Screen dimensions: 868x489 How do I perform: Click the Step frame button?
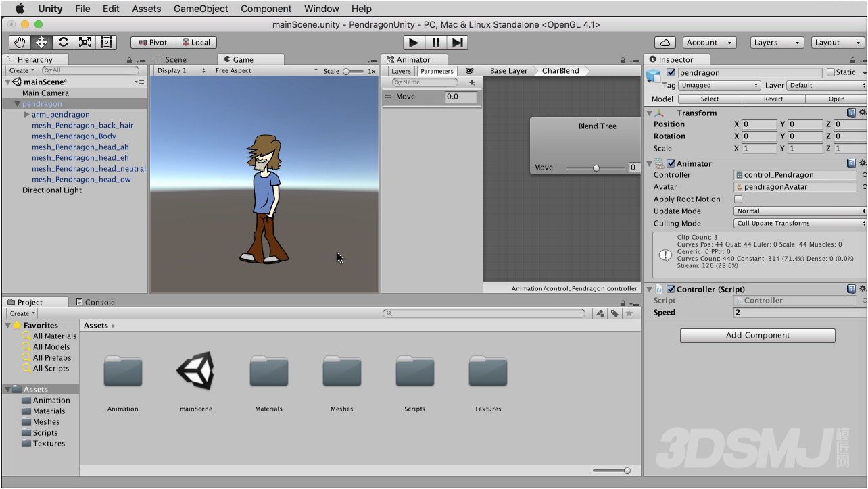[458, 42]
